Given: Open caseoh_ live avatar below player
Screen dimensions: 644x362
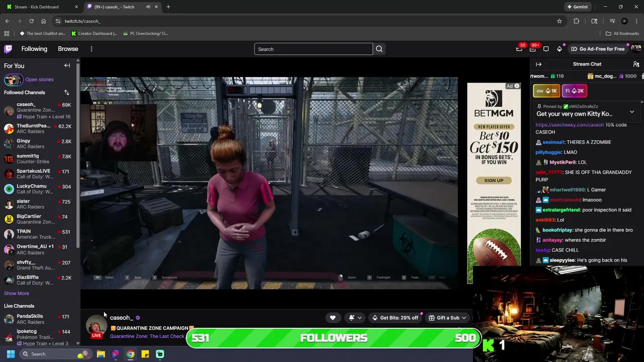Looking at the screenshot, I should 96,327.
